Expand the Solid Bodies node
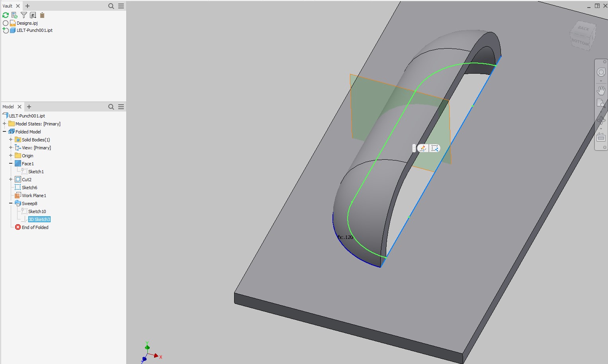Viewport: 608px width, 364px height. (10, 139)
